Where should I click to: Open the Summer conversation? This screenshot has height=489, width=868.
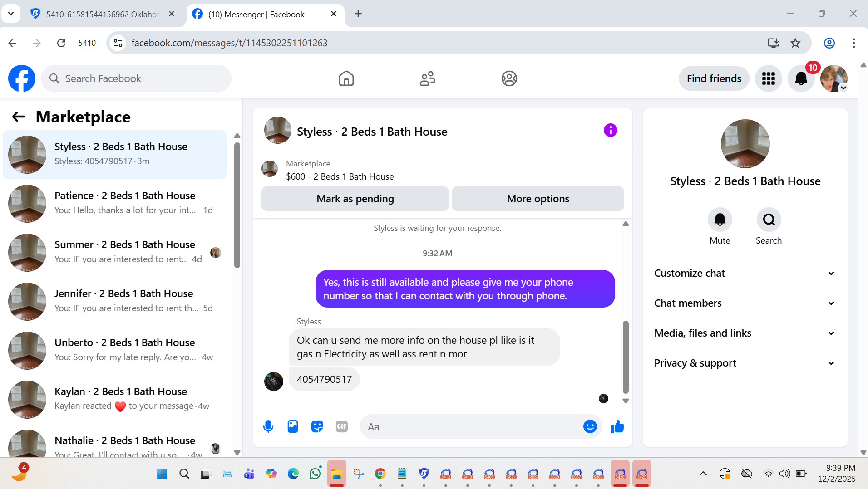pyautogui.click(x=115, y=252)
